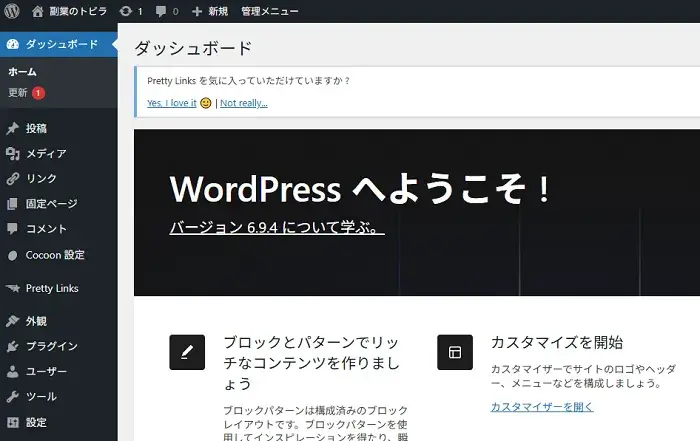Click the speech bubble icon beside コメント
This screenshot has width=700, height=441.
[12, 229]
